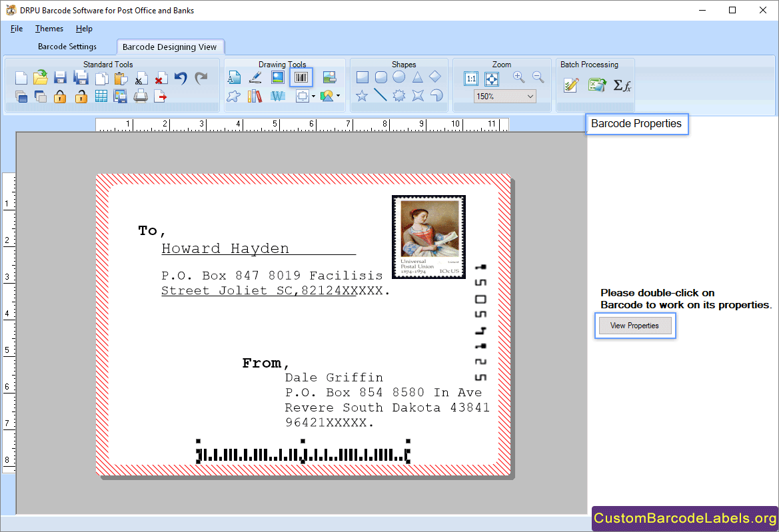Open the Help menu

point(84,28)
